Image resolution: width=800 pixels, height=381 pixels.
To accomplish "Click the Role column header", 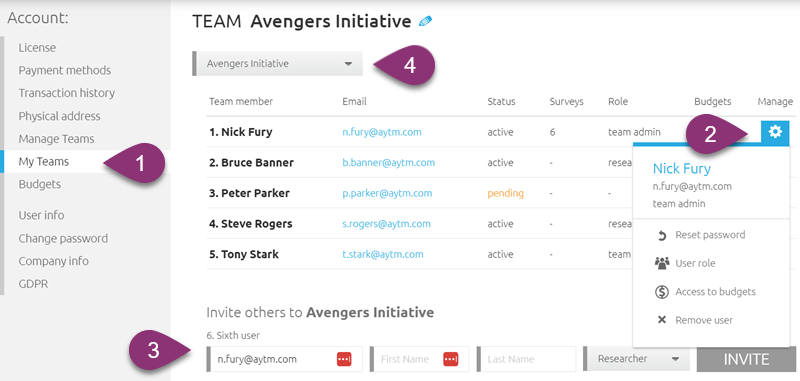I will click(x=618, y=101).
